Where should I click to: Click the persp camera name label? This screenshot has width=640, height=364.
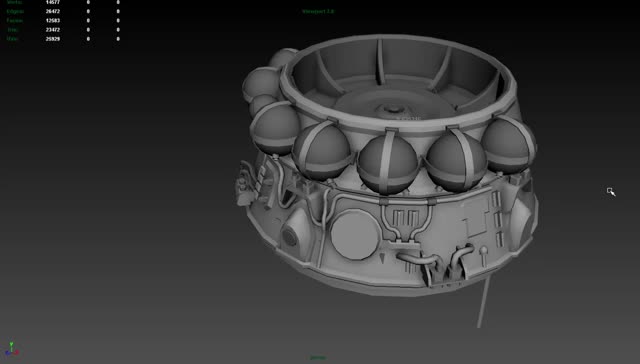pyautogui.click(x=318, y=358)
